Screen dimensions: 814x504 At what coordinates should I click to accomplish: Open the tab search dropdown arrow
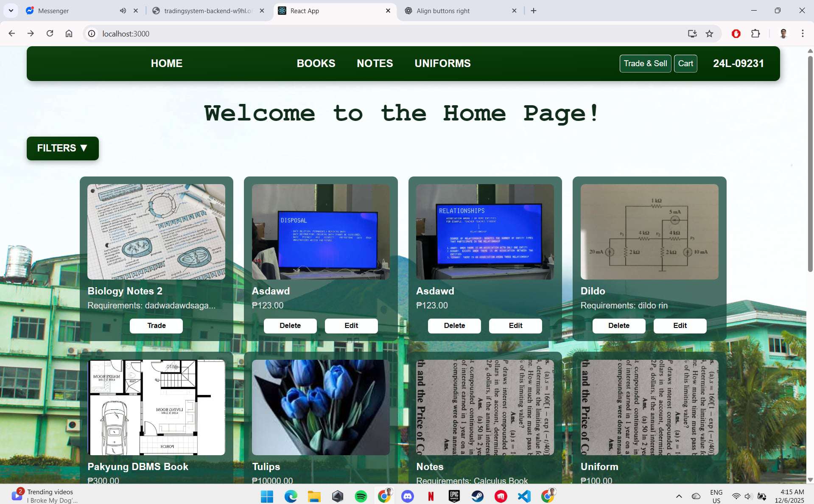click(x=11, y=11)
